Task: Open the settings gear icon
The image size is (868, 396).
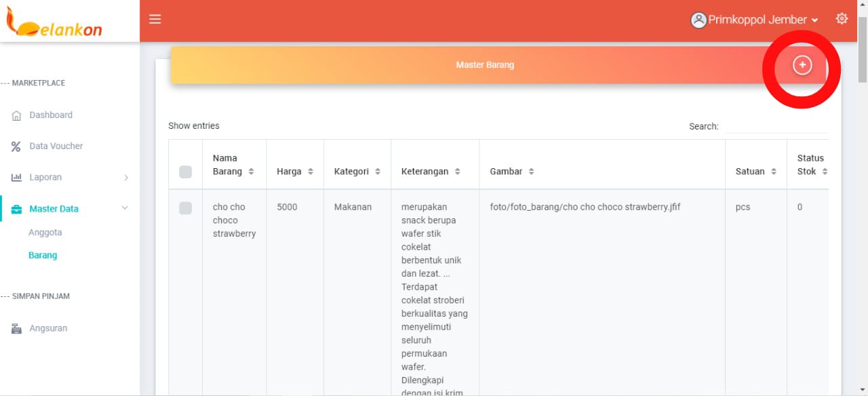Action: point(842,19)
